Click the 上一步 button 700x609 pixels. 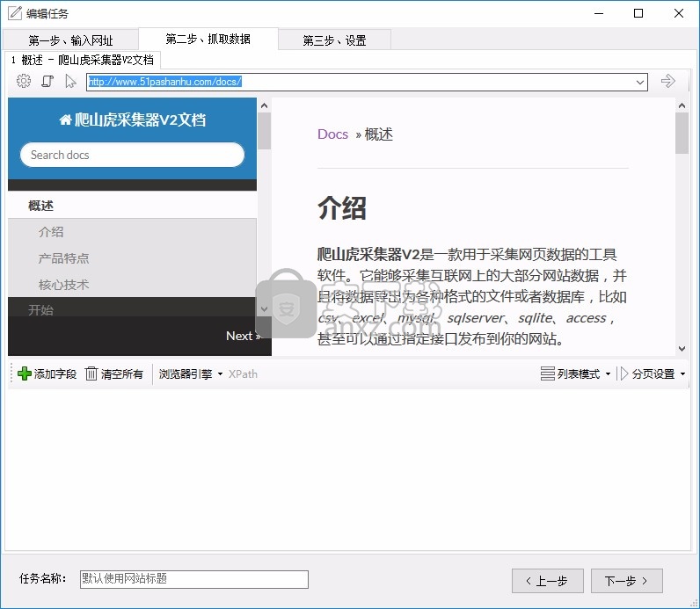coord(547,581)
